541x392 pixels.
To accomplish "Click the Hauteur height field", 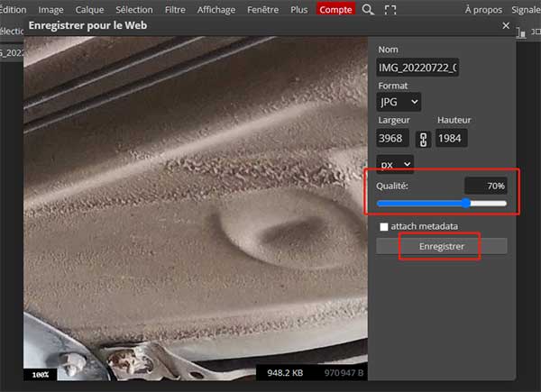I will [x=452, y=138].
